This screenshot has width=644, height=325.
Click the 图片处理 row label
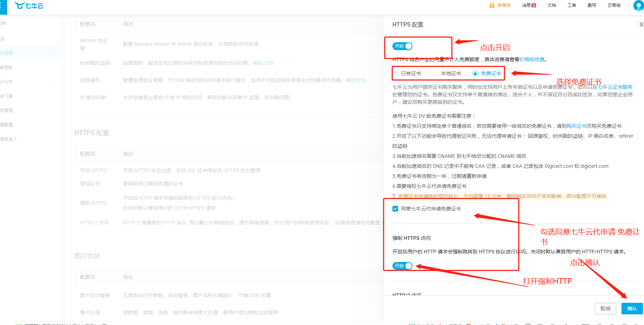[90, 312]
